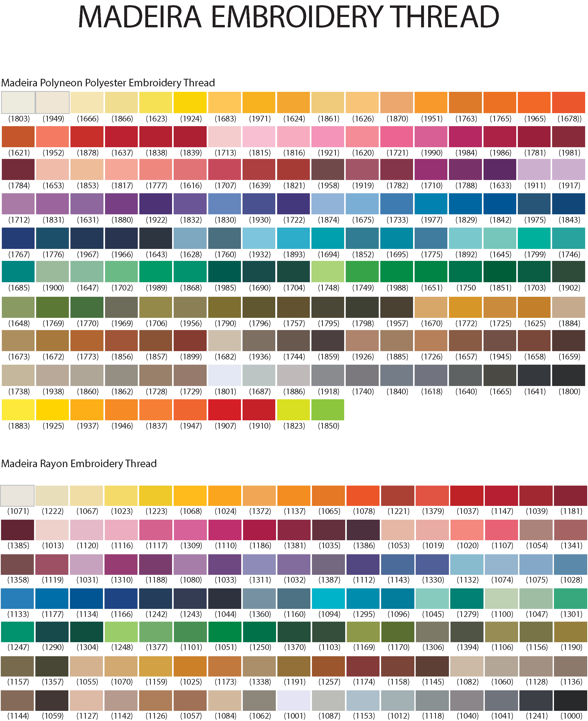Click the near-white Rayon swatch 1001
This screenshot has width=588, height=721.
[294, 700]
